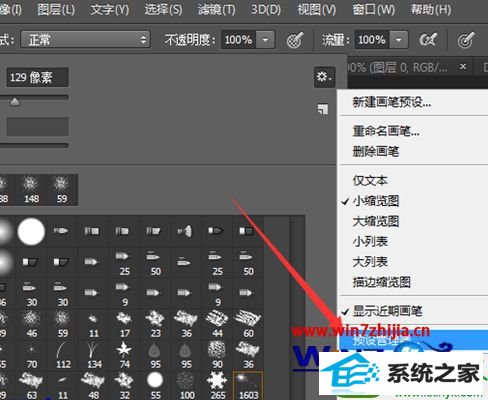Select the brush numbered 44
Image resolution: width=488 pixels, height=400 pixels.
click(x=217, y=324)
